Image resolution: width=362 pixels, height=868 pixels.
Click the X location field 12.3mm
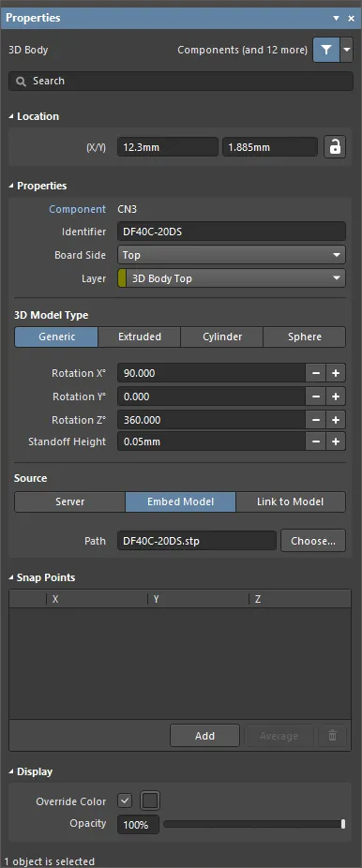(168, 147)
